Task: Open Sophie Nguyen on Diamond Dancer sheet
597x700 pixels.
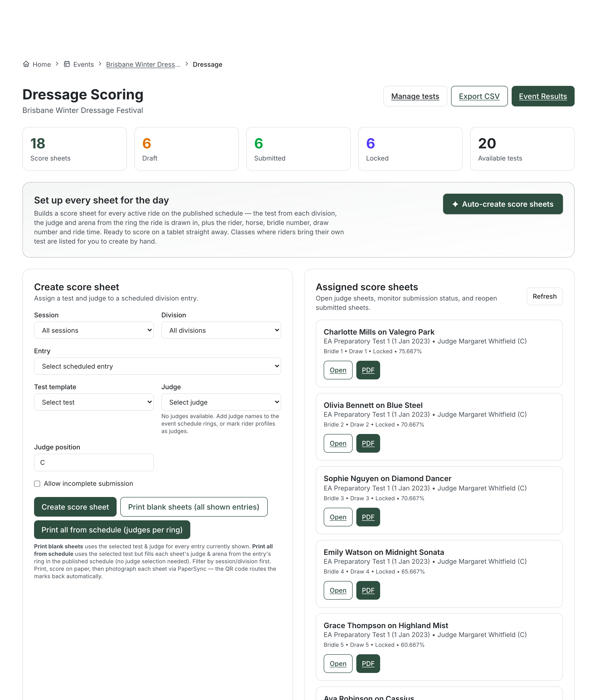Action: [x=338, y=517]
